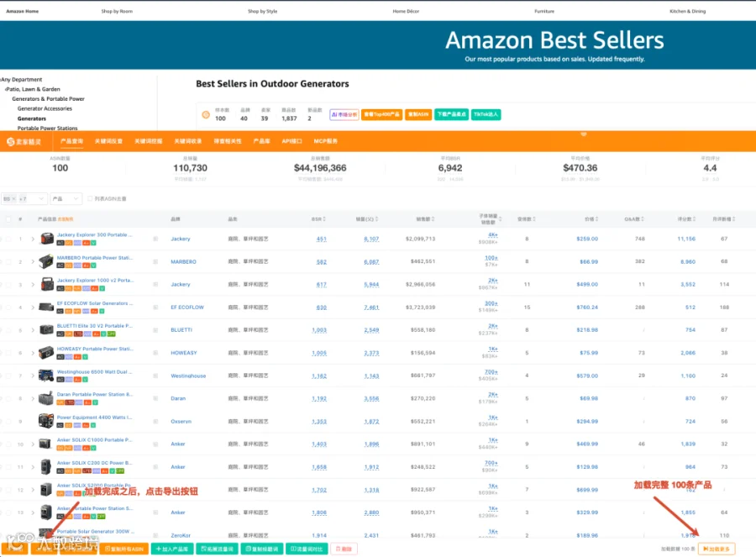Click the 流量词对比 traffic word compare button
Viewport: 756px width, 557px height.
307,549
